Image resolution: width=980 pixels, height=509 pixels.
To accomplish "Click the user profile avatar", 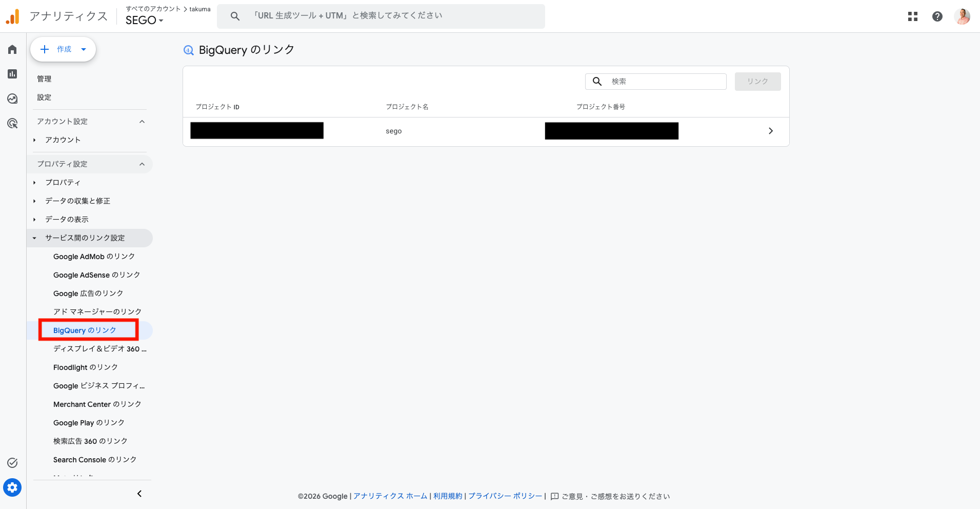I will coord(962,16).
